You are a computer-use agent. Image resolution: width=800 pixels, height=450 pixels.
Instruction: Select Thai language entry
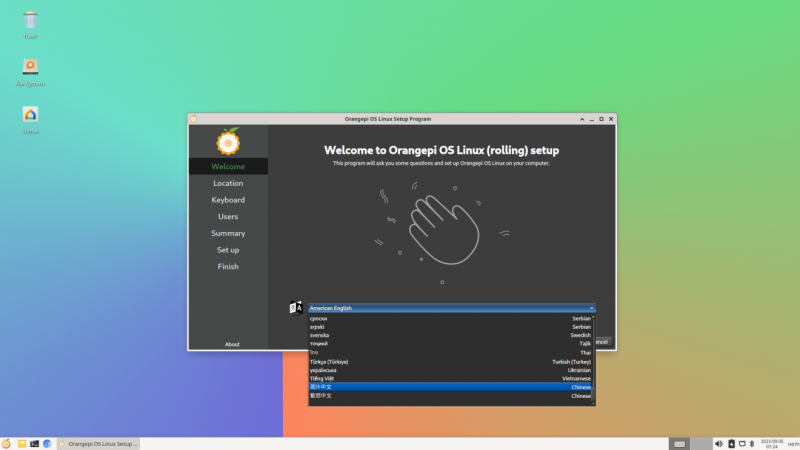450,353
